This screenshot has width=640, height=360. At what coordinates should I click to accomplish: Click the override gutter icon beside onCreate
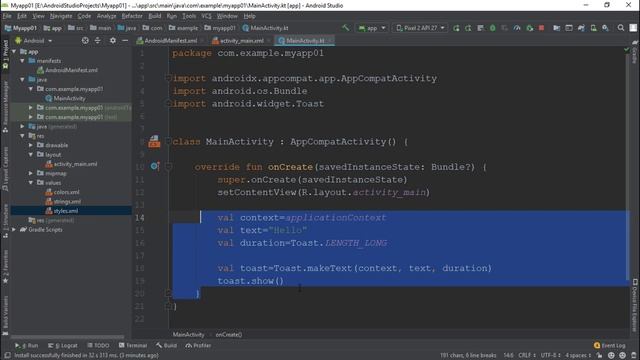coord(154,166)
